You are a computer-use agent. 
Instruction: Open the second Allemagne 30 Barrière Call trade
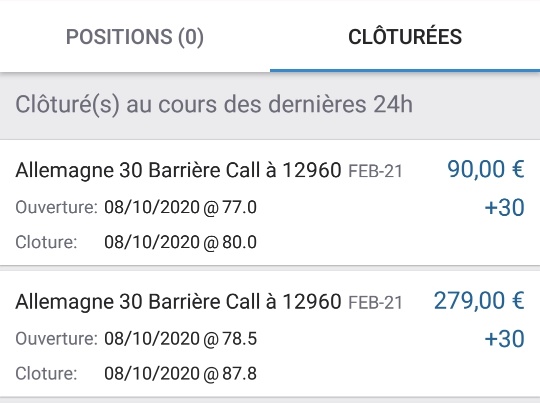click(x=270, y=334)
